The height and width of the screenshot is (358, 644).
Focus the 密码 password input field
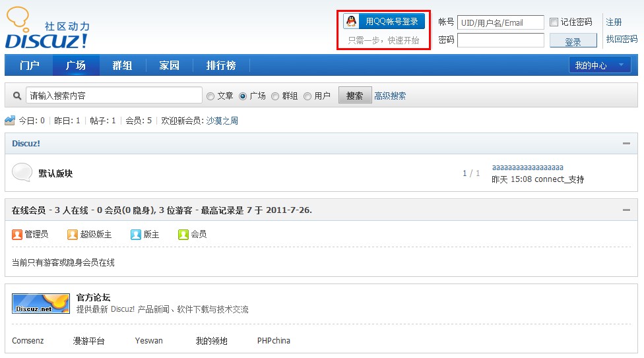(x=501, y=40)
